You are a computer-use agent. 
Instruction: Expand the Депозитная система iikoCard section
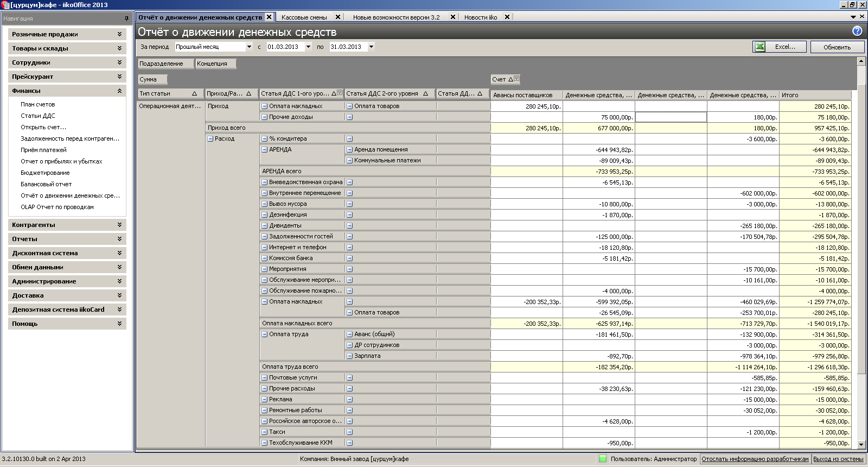click(x=67, y=310)
